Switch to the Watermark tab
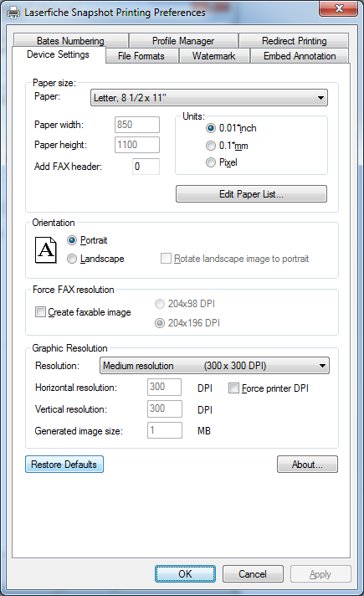The image size is (364, 596). [214, 56]
